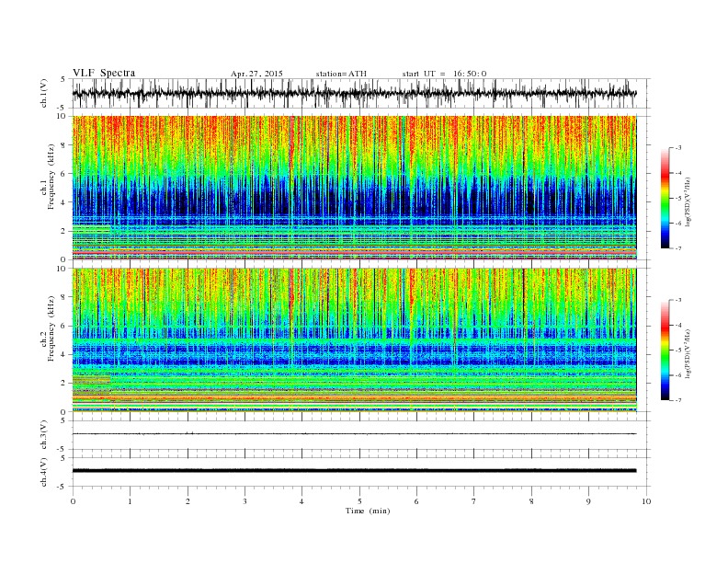Click time axis tick label "8"
This screenshot has height=563, width=728.
(531, 501)
